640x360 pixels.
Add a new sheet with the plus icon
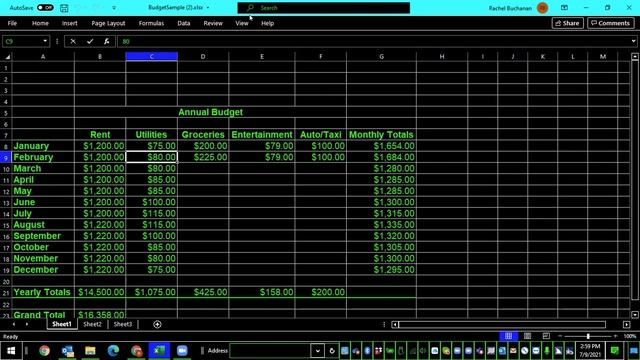pos(157,324)
